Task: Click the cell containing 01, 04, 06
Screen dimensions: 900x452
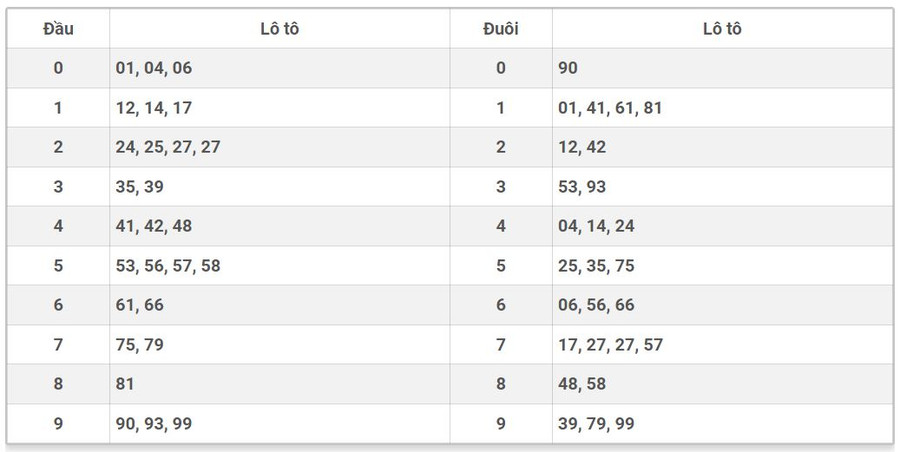Action: click(x=153, y=68)
